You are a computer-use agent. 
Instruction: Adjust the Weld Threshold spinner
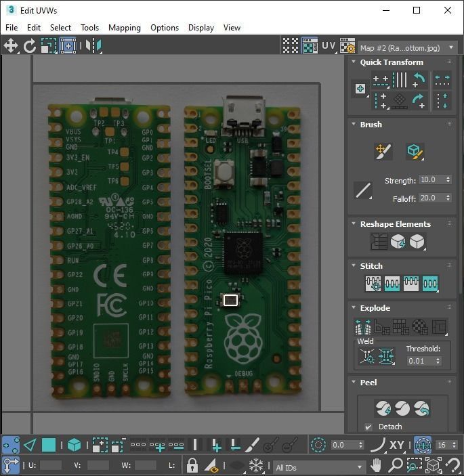pos(438,361)
